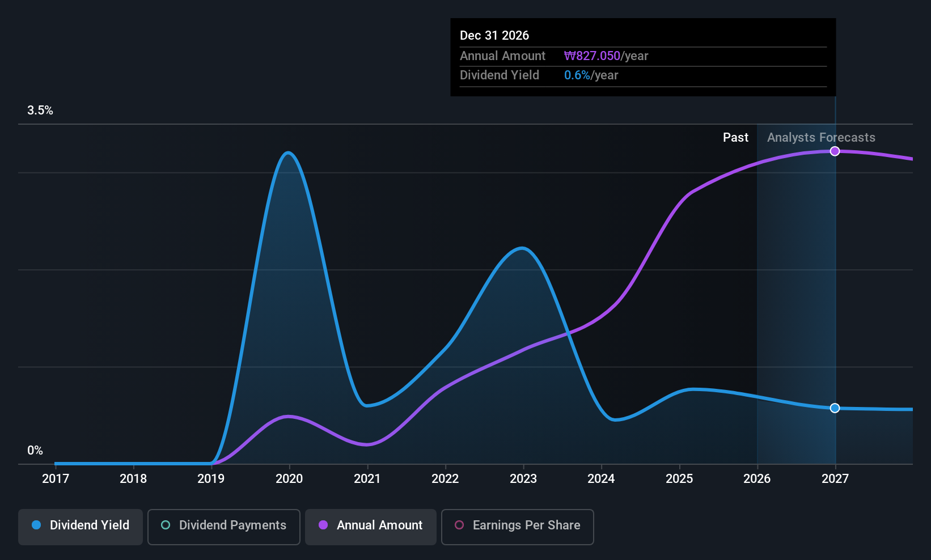Viewport: 931px width, 560px height.
Task: Click the Past section label
Action: click(x=735, y=138)
